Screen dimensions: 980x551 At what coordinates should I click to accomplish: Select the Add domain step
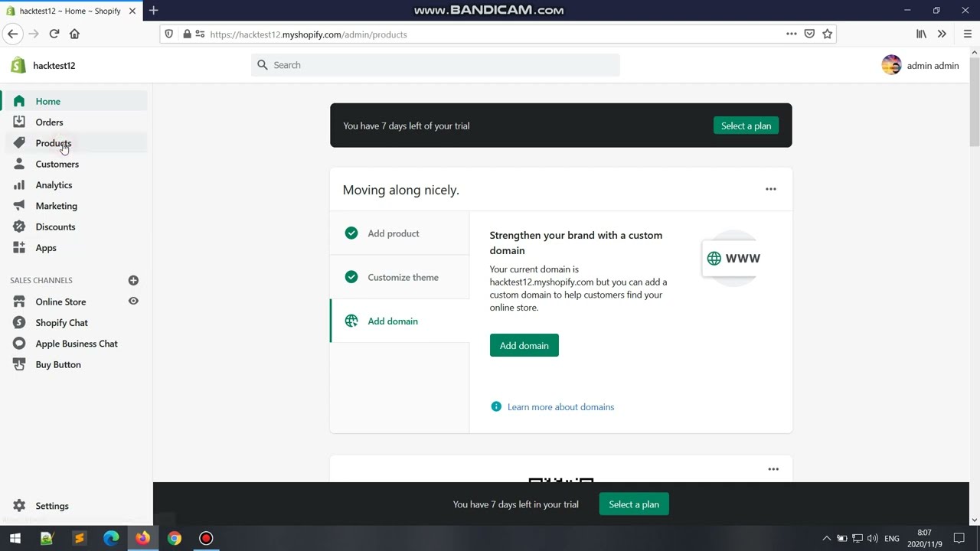click(x=400, y=321)
